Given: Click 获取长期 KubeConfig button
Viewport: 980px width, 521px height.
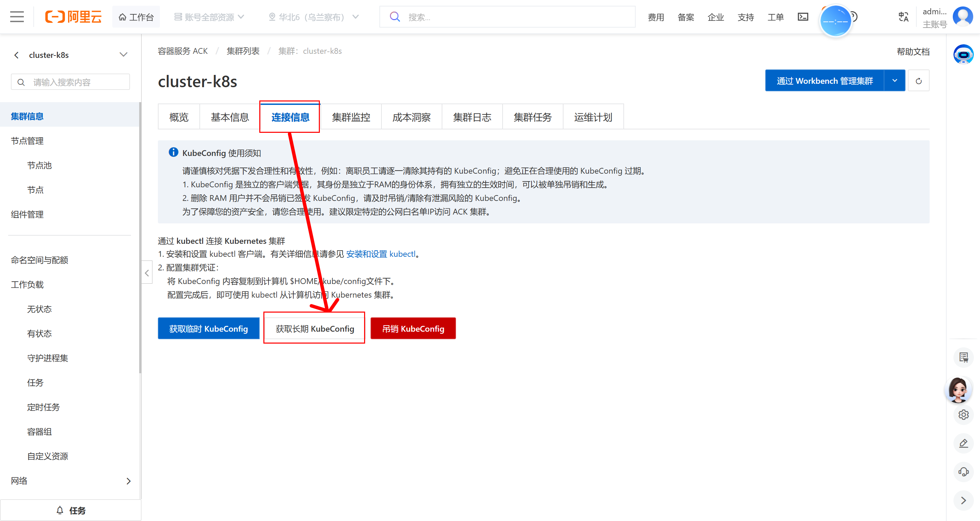Looking at the screenshot, I should (x=315, y=329).
